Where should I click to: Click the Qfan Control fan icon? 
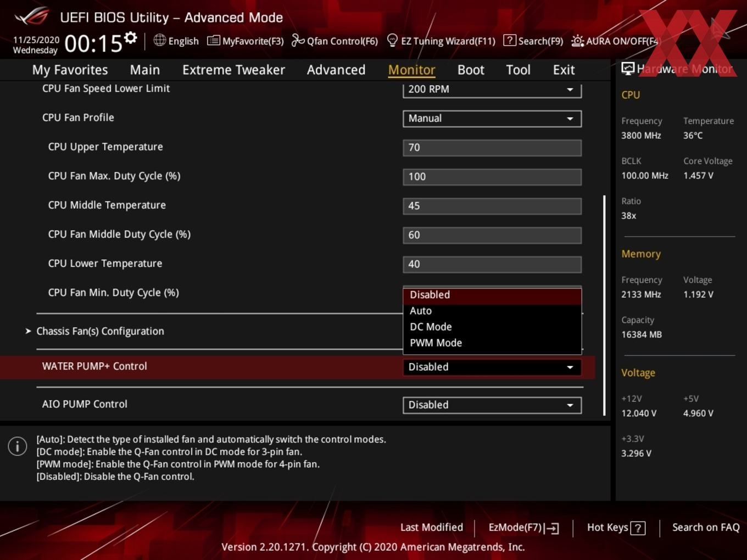[298, 41]
